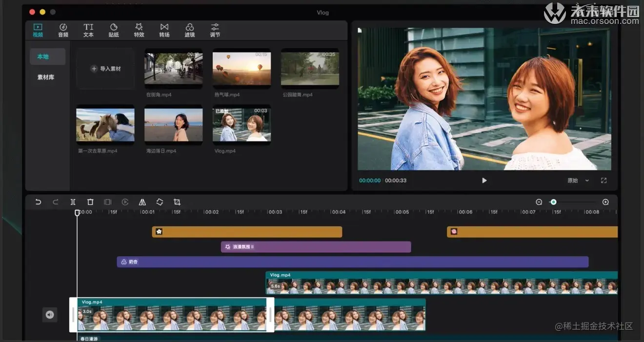644x342 pixels.
Task: Select the second orange sticker clip
Action: [532, 232]
